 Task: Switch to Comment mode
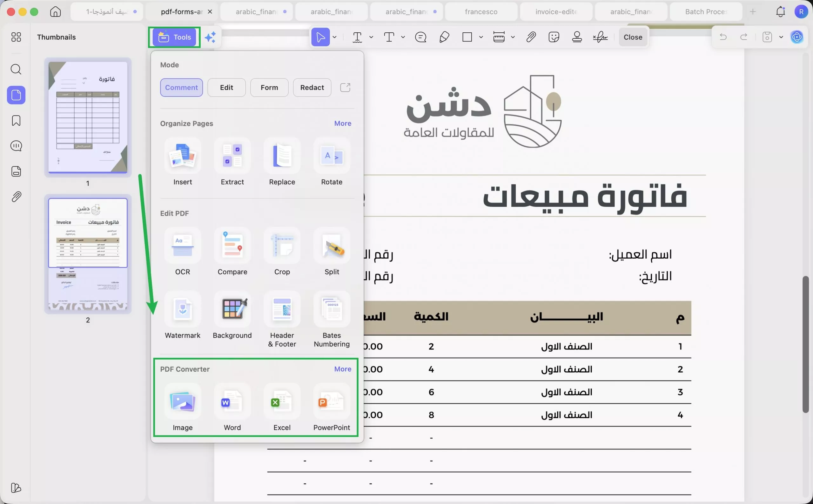pyautogui.click(x=181, y=87)
